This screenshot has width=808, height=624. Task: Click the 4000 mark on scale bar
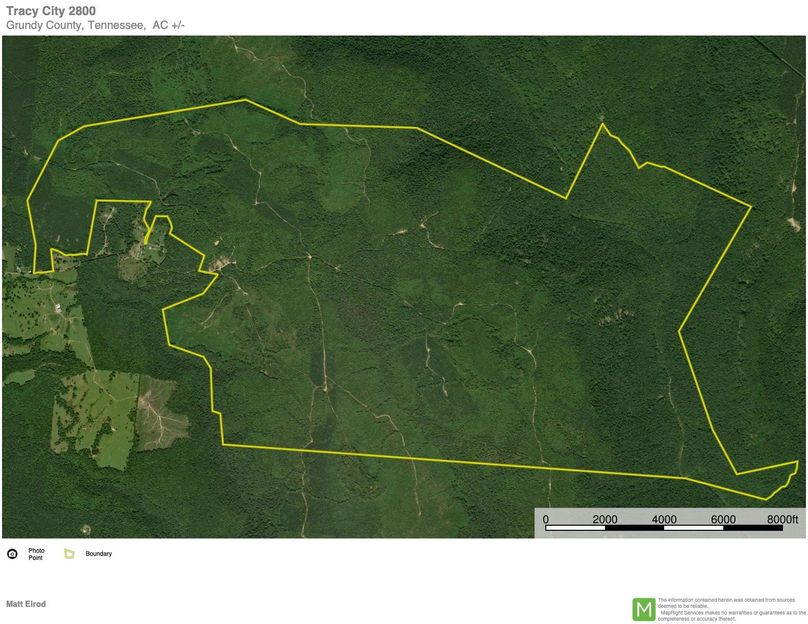pos(663,519)
